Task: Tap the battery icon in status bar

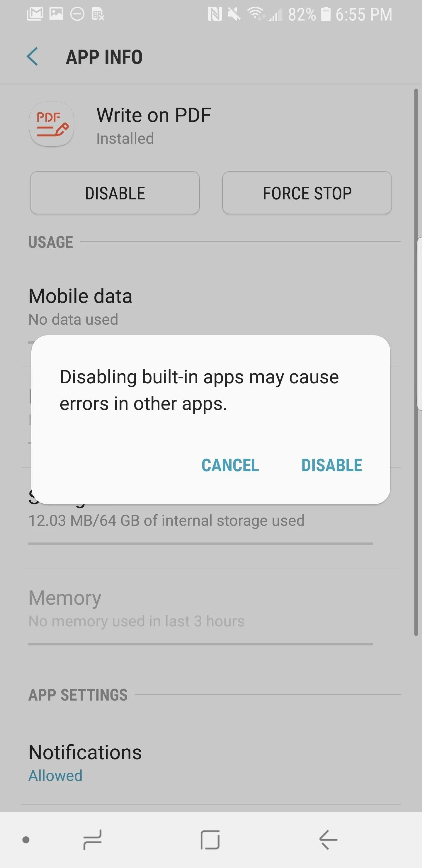Action: (x=326, y=14)
